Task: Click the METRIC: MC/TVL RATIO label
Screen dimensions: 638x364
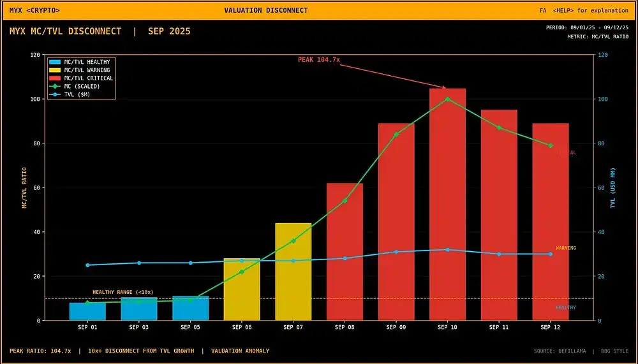Action: [598, 36]
